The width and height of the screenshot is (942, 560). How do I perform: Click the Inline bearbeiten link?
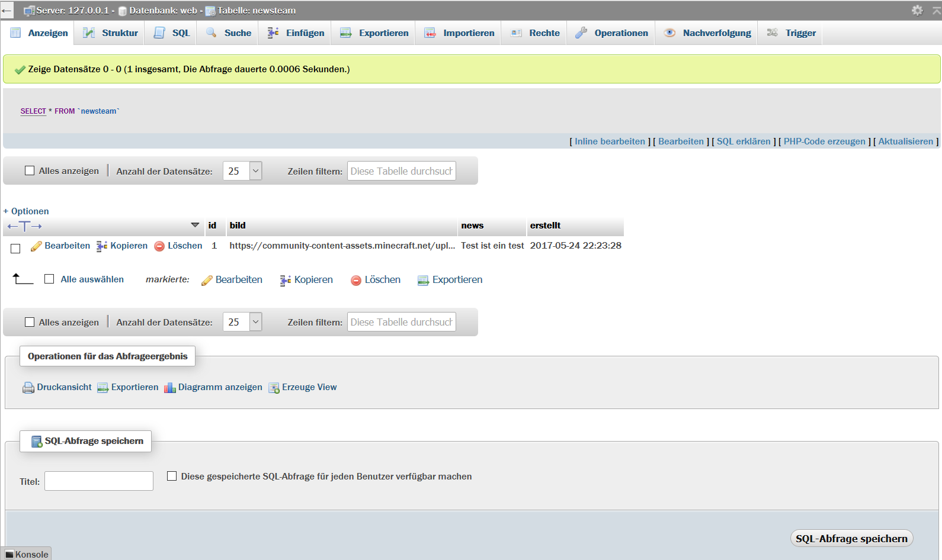pos(609,141)
